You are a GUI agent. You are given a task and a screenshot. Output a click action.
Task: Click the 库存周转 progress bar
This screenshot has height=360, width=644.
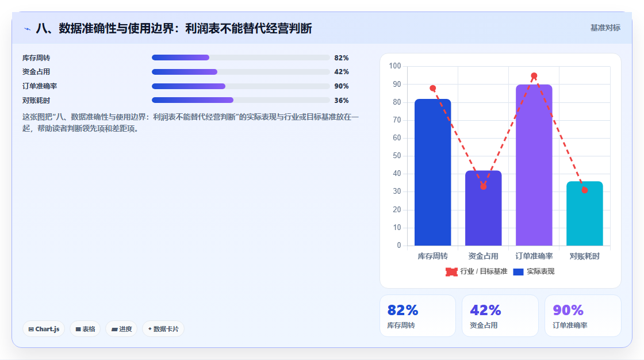pos(241,58)
